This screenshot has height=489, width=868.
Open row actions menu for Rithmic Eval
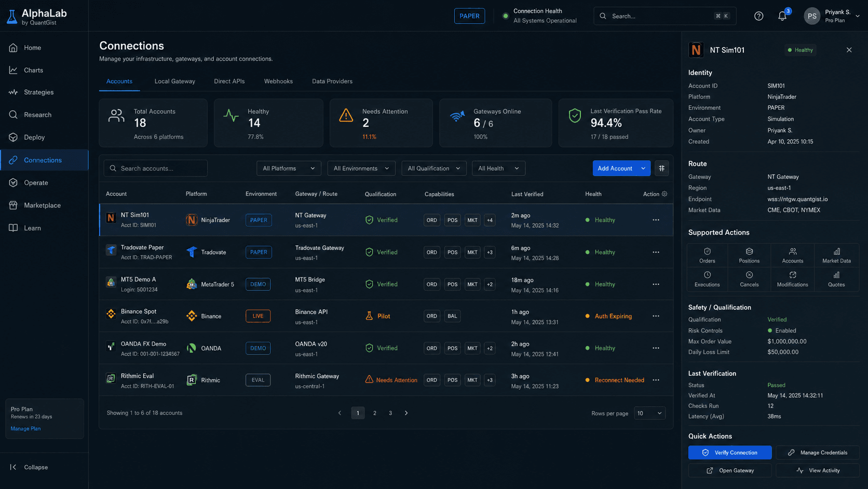656,380
